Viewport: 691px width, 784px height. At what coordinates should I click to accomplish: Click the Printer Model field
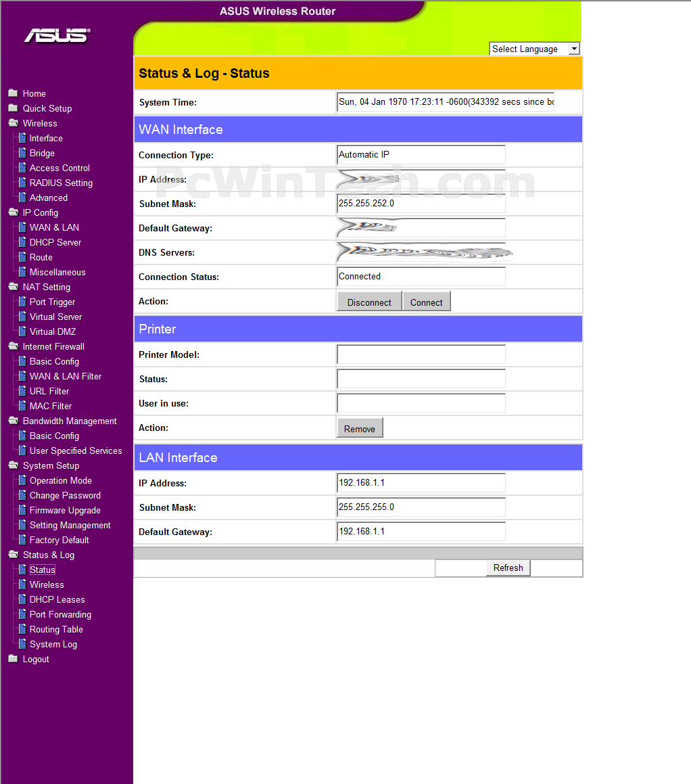[421, 354]
